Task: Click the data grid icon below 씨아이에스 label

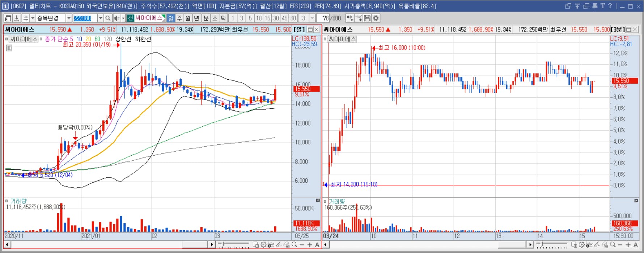Action: pyautogui.click(x=9, y=47)
